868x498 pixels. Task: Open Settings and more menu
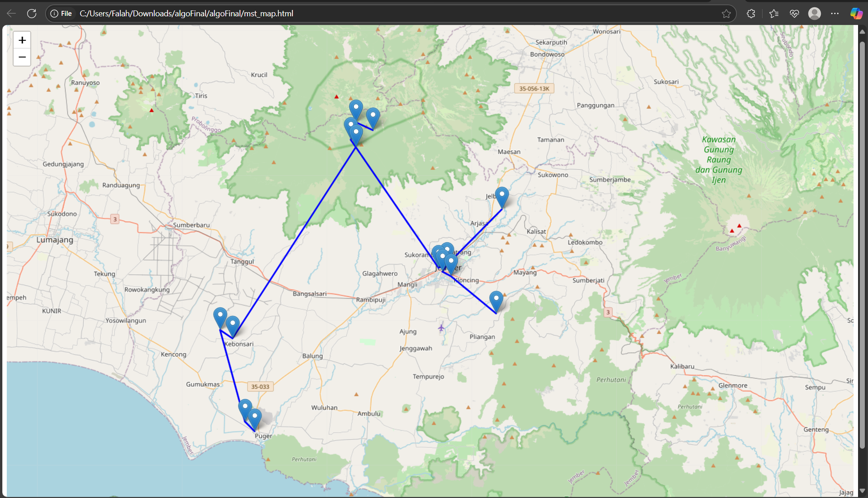[x=835, y=14]
